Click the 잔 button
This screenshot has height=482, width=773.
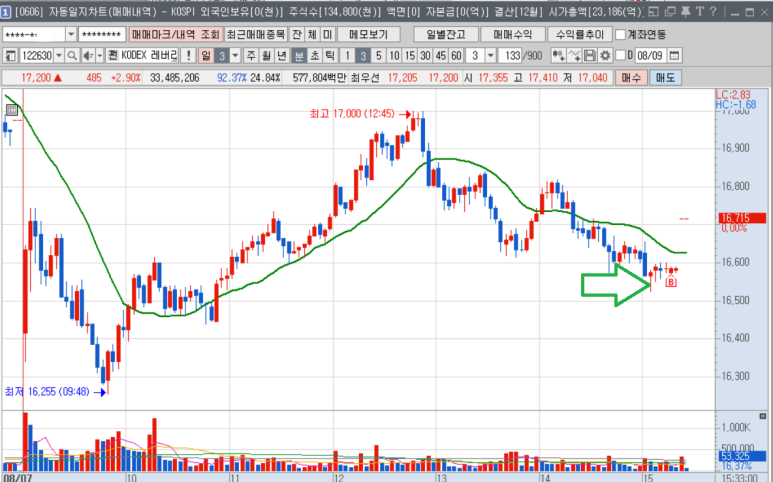297,34
